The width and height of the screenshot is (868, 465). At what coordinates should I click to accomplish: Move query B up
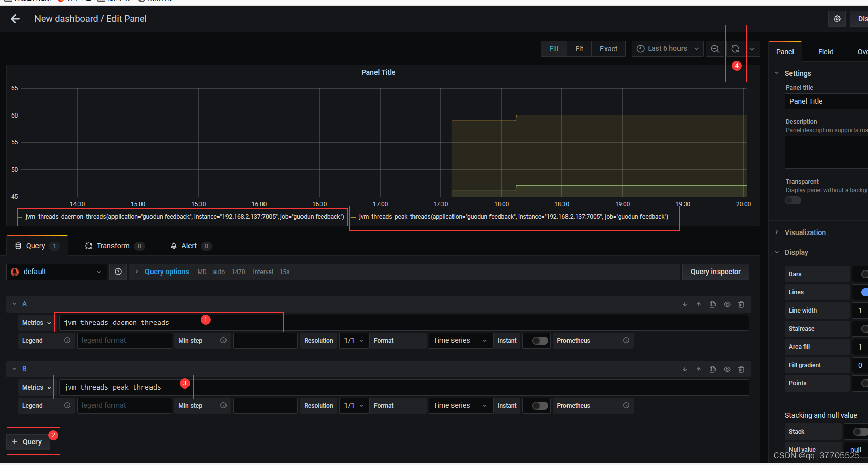(699, 369)
